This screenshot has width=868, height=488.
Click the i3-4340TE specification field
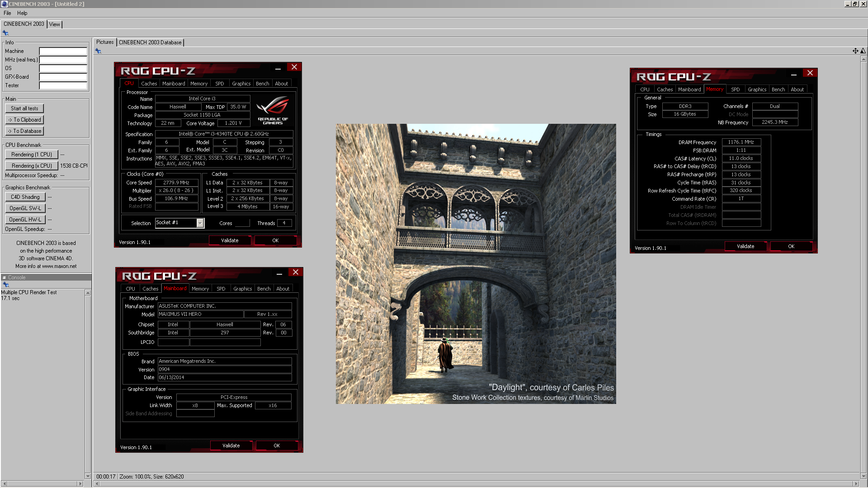click(224, 134)
